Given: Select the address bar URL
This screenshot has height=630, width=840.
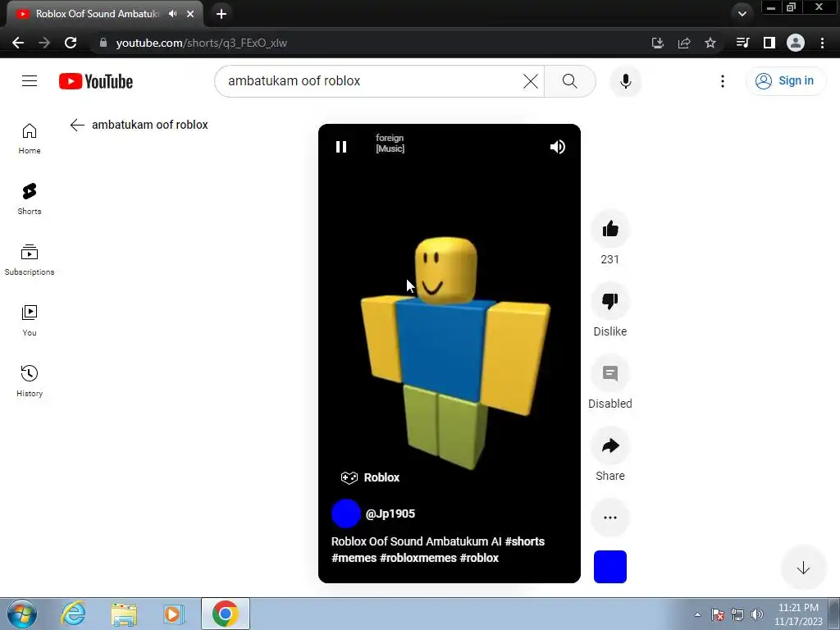Looking at the screenshot, I should pyautogui.click(x=202, y=43).
